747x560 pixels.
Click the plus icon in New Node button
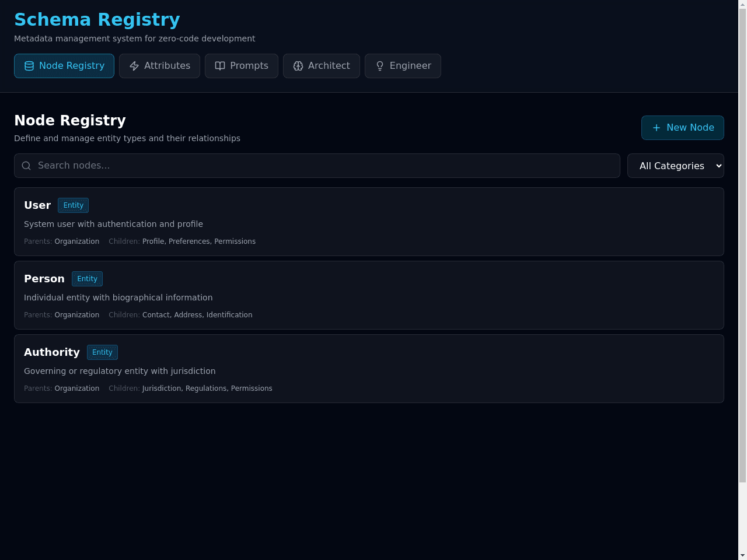tap(657, 128)
